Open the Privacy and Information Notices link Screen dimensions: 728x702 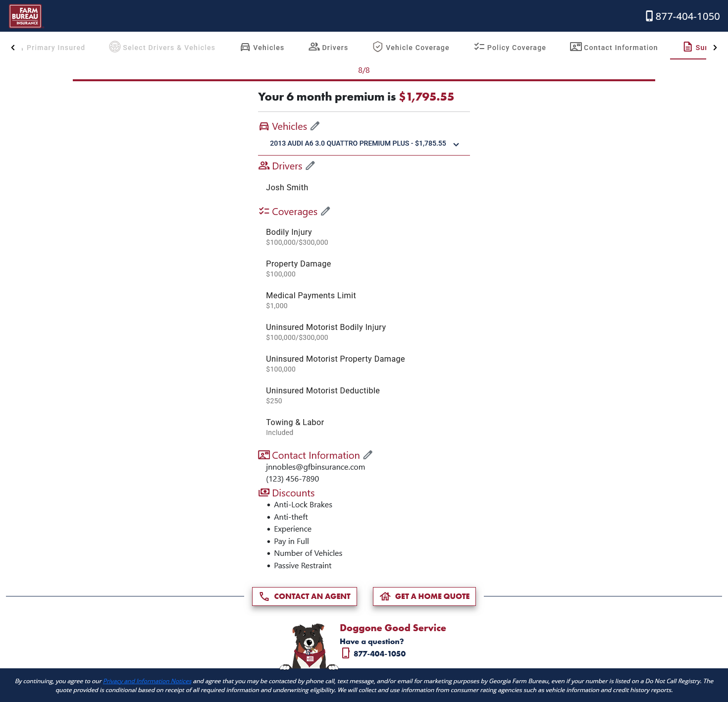147,681
